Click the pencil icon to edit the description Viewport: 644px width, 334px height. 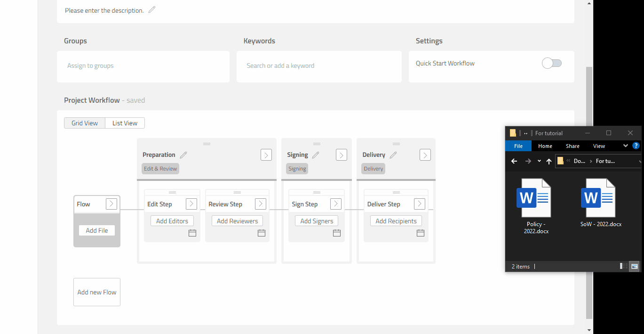tap(151, 9)
